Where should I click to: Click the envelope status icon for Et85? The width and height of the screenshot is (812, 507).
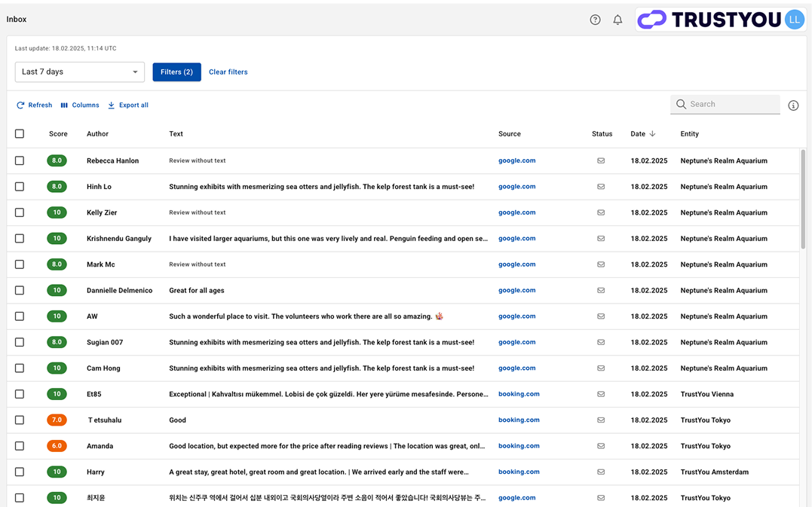601,394
